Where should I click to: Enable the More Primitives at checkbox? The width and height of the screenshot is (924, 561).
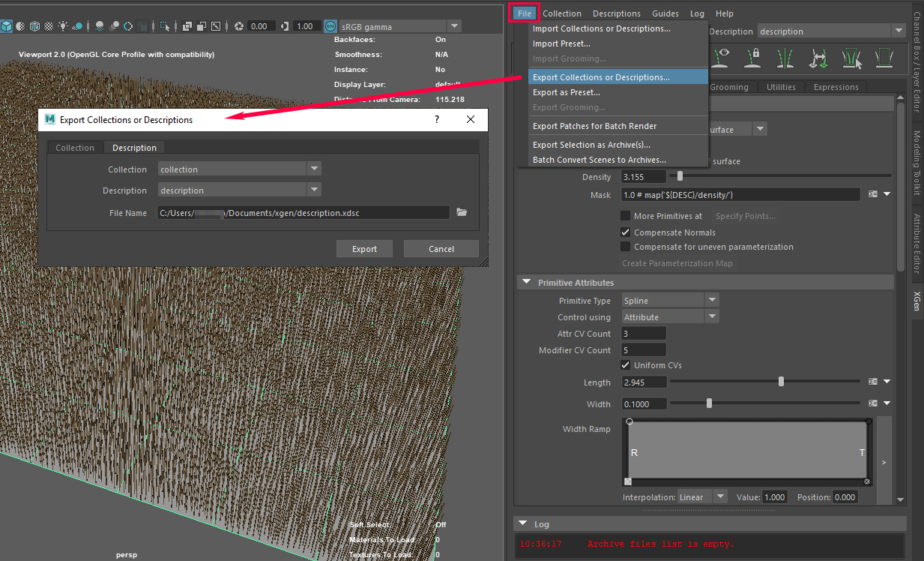(626, 216)
